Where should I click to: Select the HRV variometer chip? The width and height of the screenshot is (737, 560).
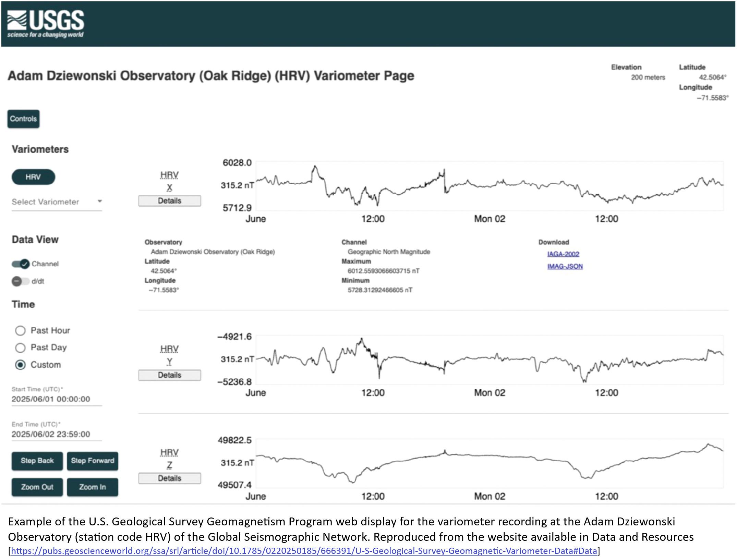pyautogui.click(x=33, y=177)
